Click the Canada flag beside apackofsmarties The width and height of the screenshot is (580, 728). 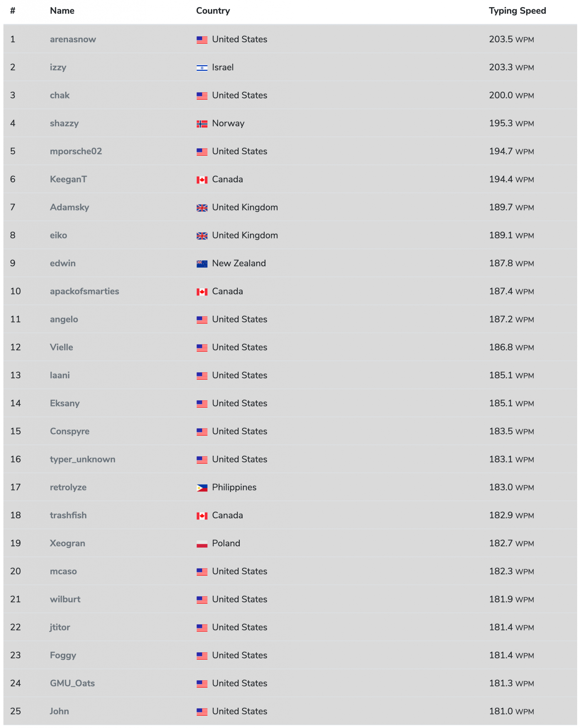(202, 291)
